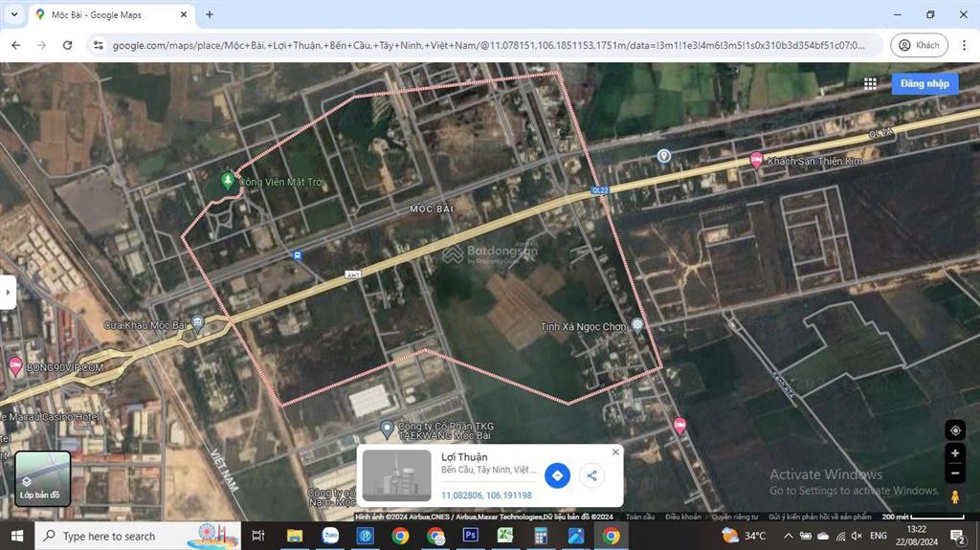Open the Windows notification center

coord(957,536)
